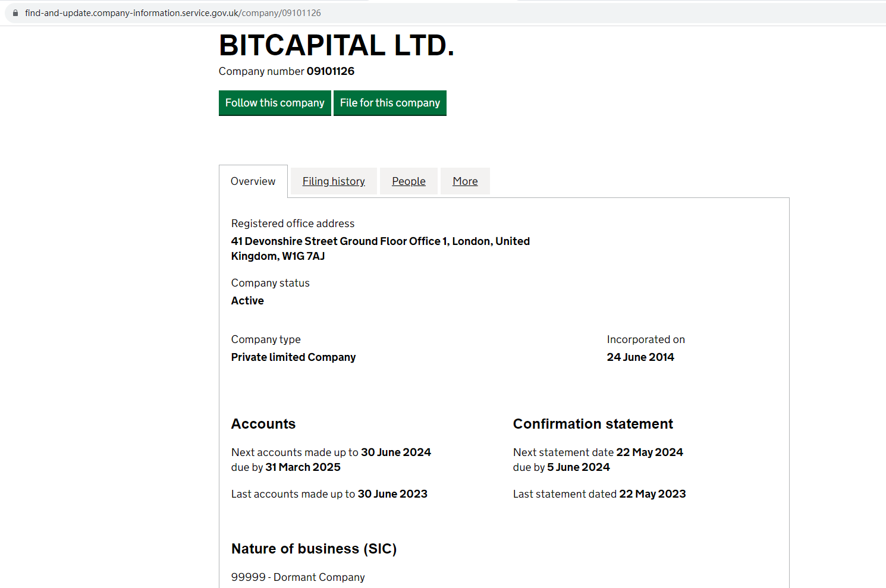Click the Nature of business (SIC) heading
This screenshot has width=886, height=588.
(x=314, y=549)
